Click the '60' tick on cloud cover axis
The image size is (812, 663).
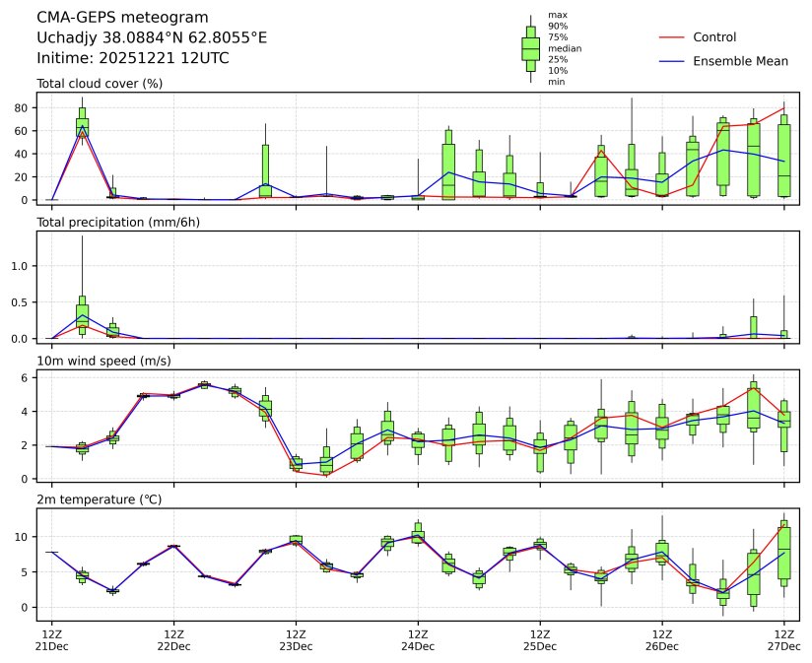pos(21,131)
